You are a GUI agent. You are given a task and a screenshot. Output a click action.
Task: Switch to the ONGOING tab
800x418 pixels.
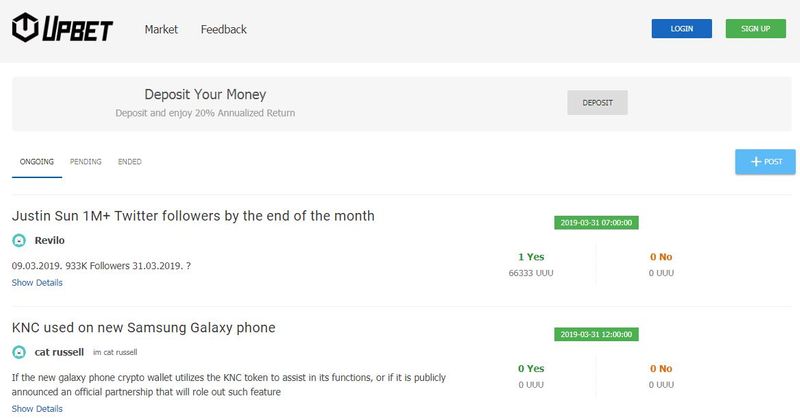pyautogui.click(x=37, y=161)
